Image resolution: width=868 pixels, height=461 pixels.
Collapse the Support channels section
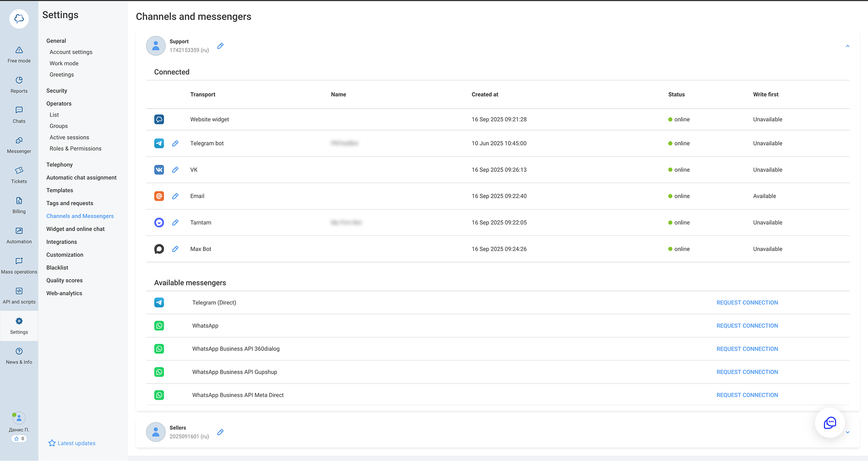tap(847, 46)
